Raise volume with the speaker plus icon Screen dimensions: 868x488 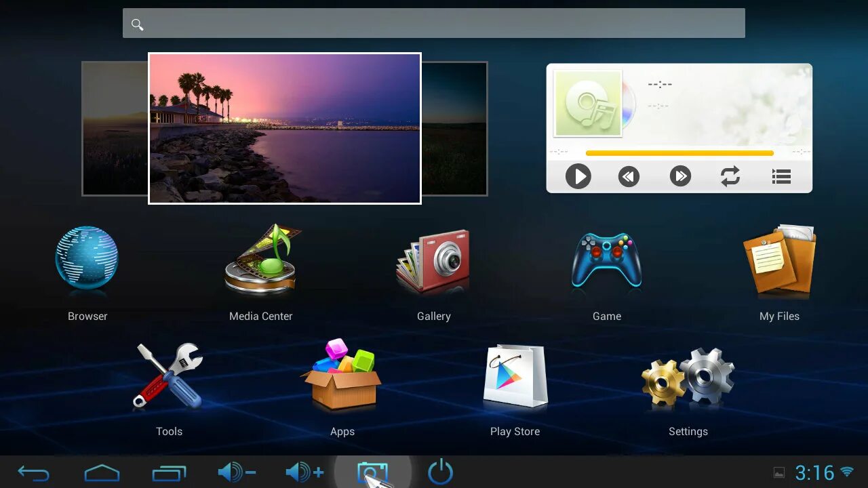click(x=304, y=472)
